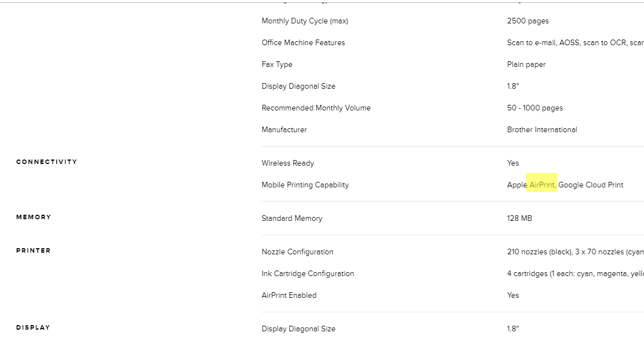Click Google Cloud Print text

point(590,185)
